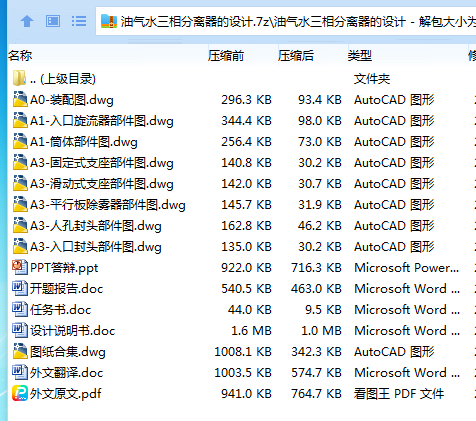Click the PowerPoint icon of PPT答辩.ppt
Screen dimensions: 476x421
click(20, 267)
